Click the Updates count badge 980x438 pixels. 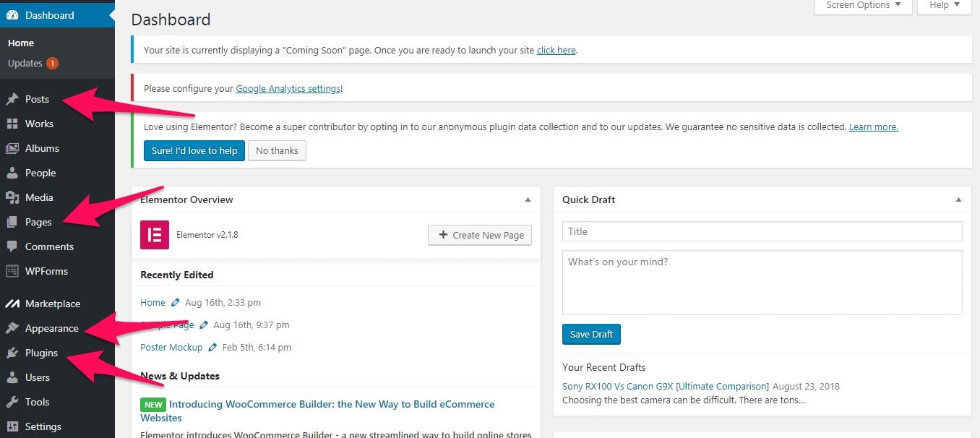[x=52, y=63]
